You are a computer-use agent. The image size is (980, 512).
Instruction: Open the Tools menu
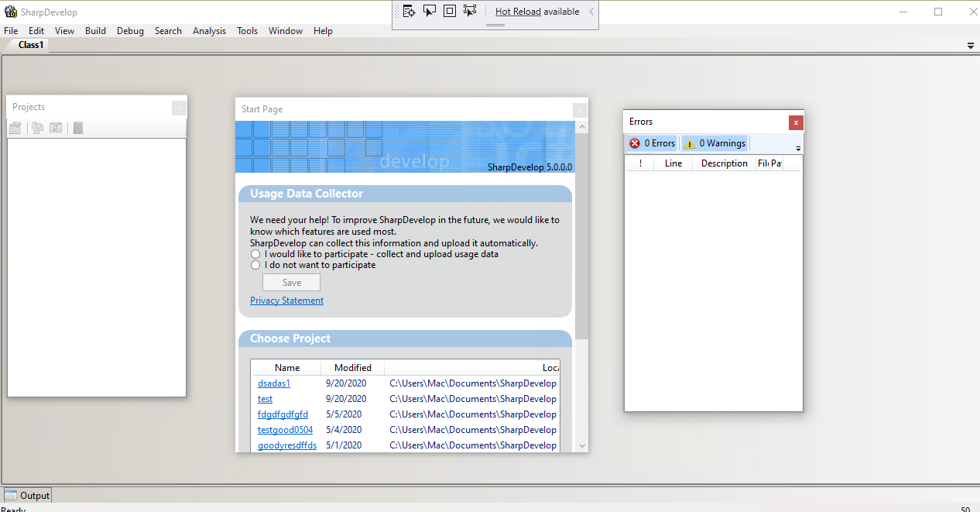click(248, 31)
